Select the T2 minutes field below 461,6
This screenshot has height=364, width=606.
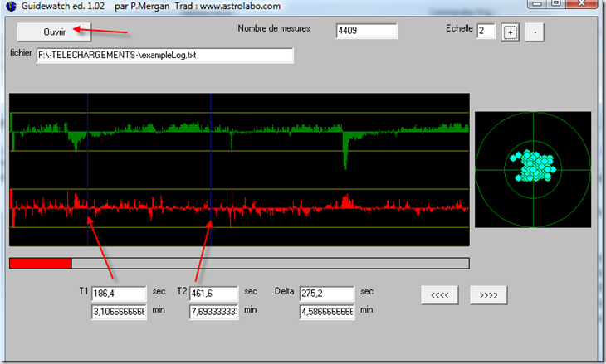tap(213, 312)
